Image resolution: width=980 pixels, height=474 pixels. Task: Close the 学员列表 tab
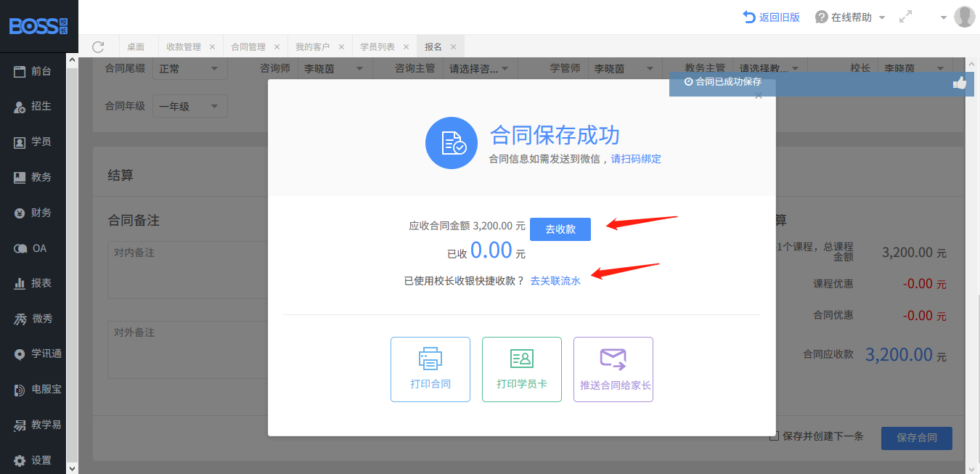click(x=406, y=46)
